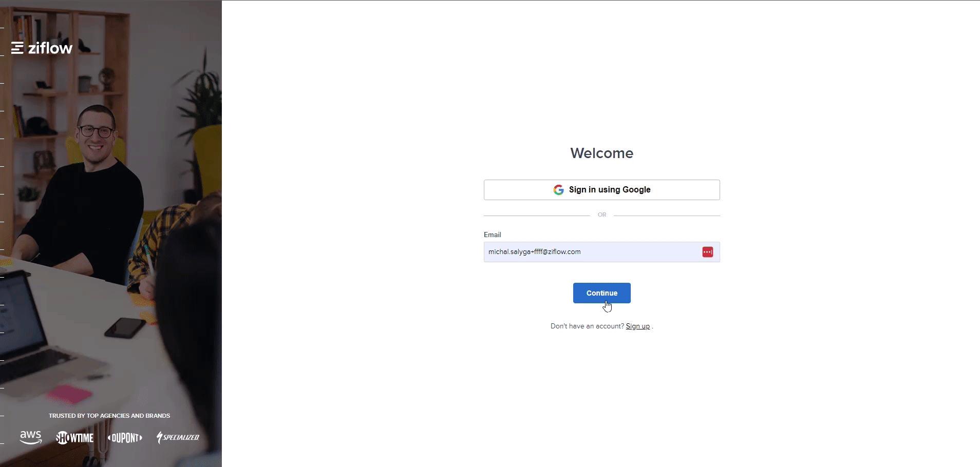Click the OR divider text
Viewport: 980px width, 467px height.
coord(601,215)
